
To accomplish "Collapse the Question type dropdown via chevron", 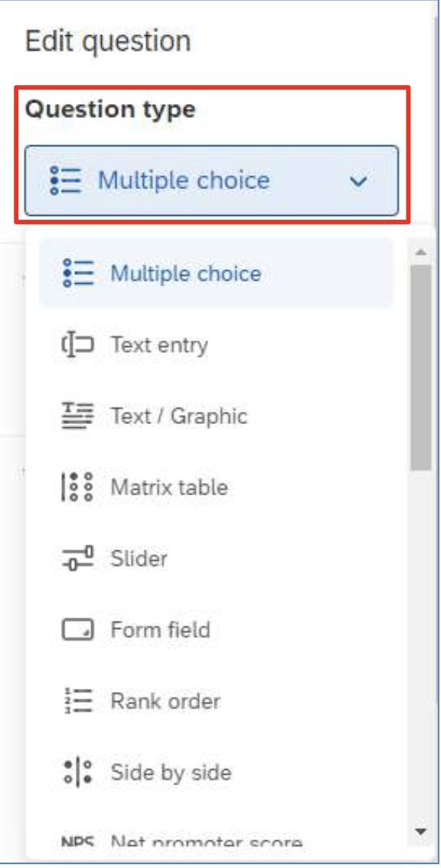I will pyautogui.click(x=359, y=181).
